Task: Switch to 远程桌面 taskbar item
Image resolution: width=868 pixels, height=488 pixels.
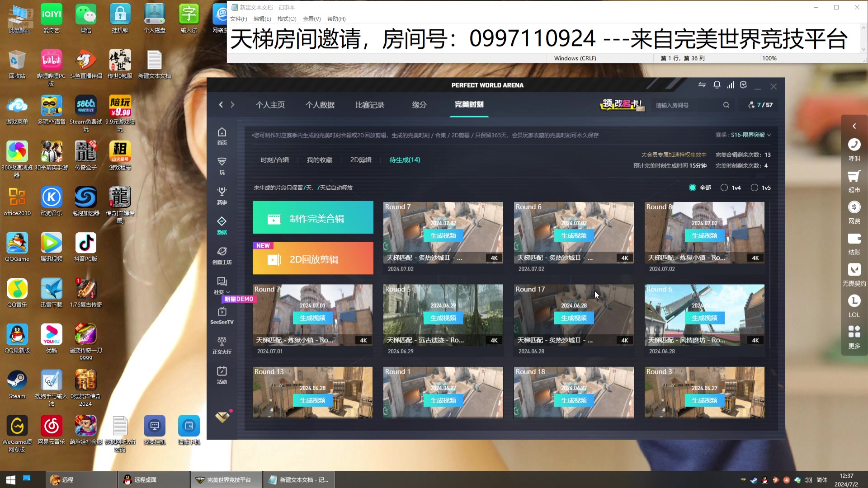Action: pyautogui.click(x=153, y=480)
